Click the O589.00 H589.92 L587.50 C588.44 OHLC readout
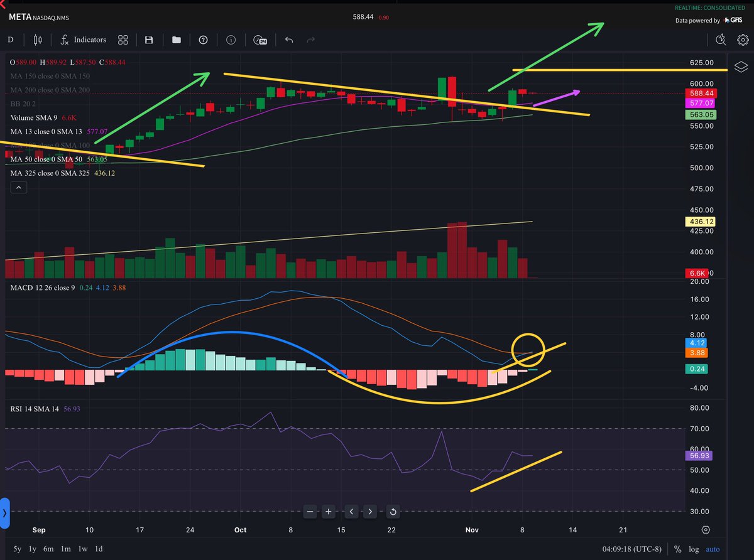The height and width of the screenshot is (560, 754). 68,63
